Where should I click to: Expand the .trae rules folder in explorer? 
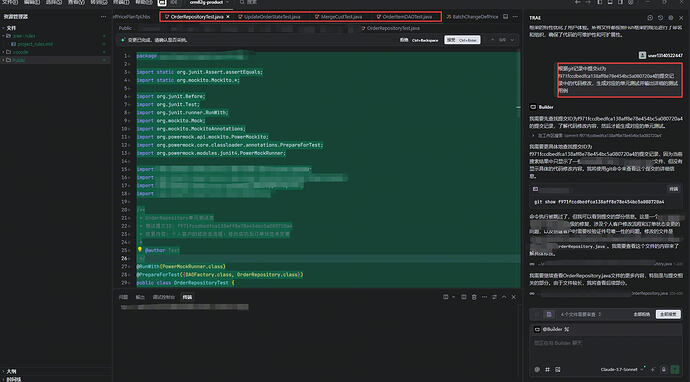(23, 36)
